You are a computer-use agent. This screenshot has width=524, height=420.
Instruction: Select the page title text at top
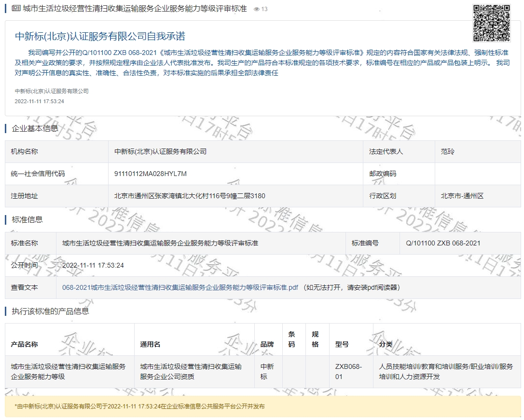pyautogui.click(x=135, y=9)
